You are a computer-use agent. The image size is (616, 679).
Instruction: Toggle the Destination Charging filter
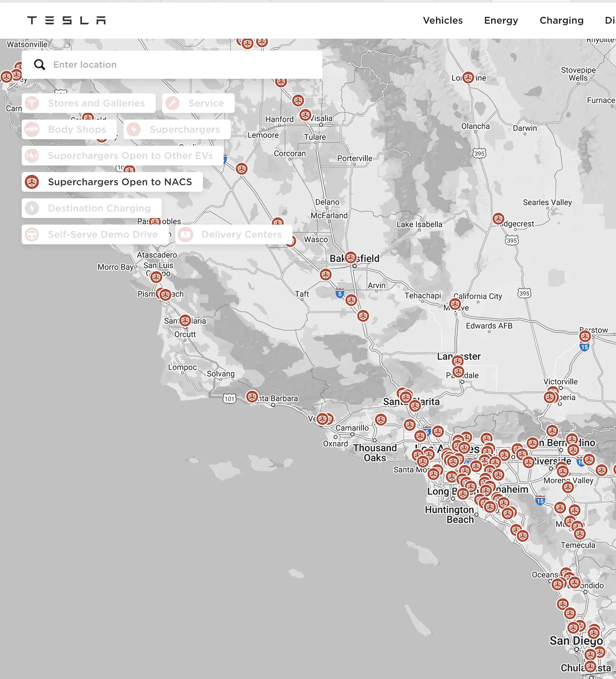(92, 208)
